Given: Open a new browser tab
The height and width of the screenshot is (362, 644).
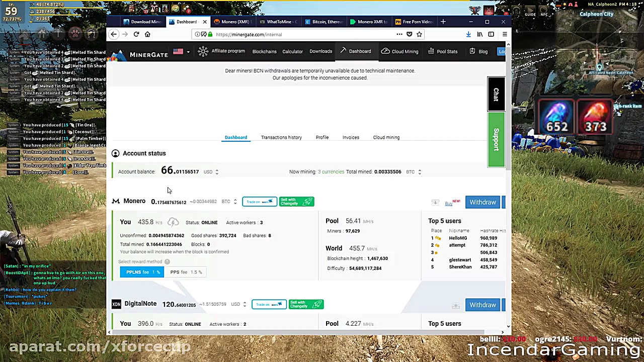Looking at the screenshot, I should [443, 22].
